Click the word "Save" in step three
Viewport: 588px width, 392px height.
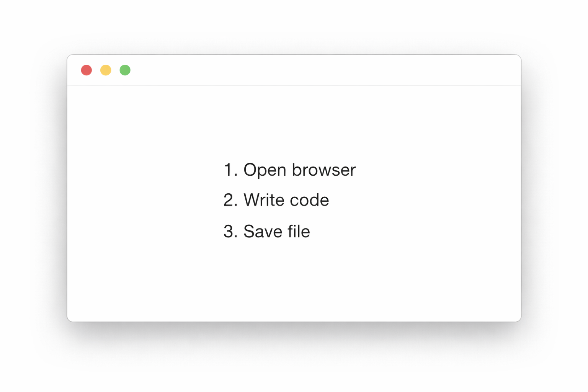click(x=260, y=232)
